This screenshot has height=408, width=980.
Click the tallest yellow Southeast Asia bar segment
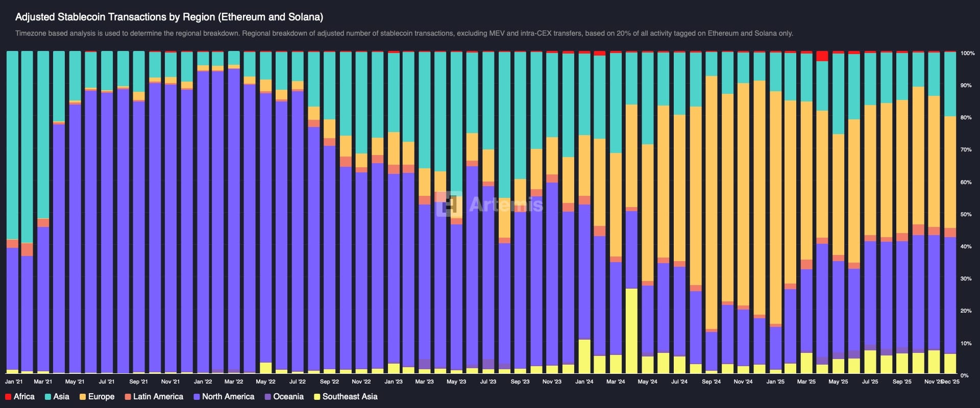pos(631,330)
